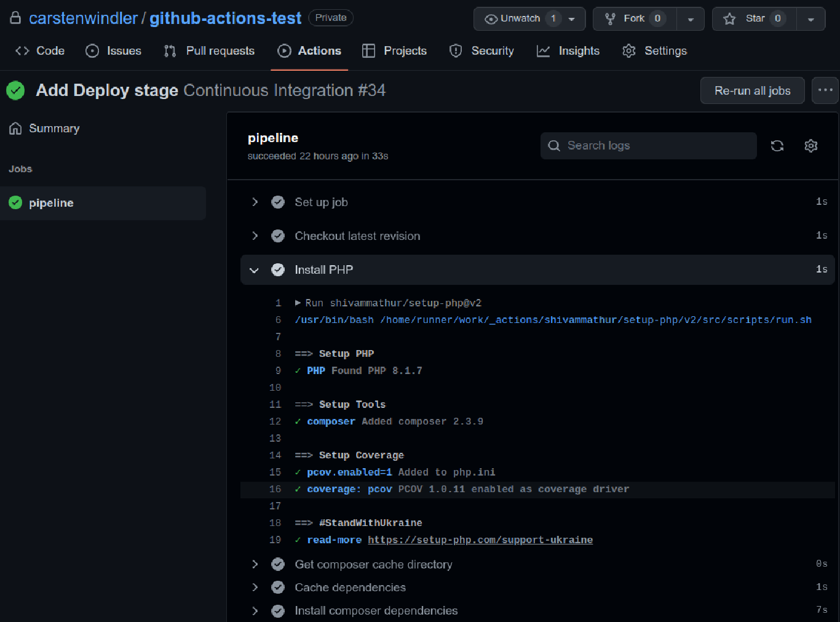Open the Projects tab
The image size is (840, 622).
tap(394, 51)
